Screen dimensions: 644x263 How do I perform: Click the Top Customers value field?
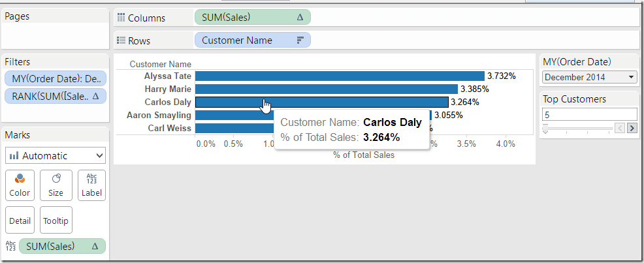point(588,114)
